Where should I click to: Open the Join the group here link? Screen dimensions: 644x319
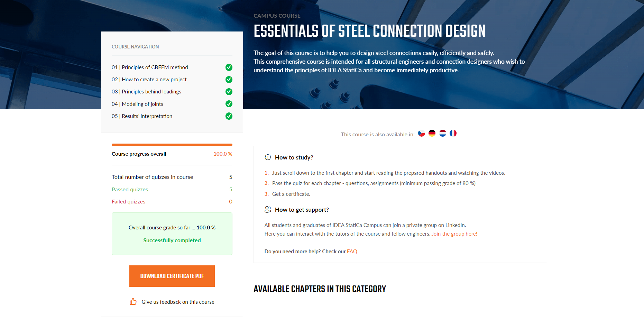click(x=454, y=234)
